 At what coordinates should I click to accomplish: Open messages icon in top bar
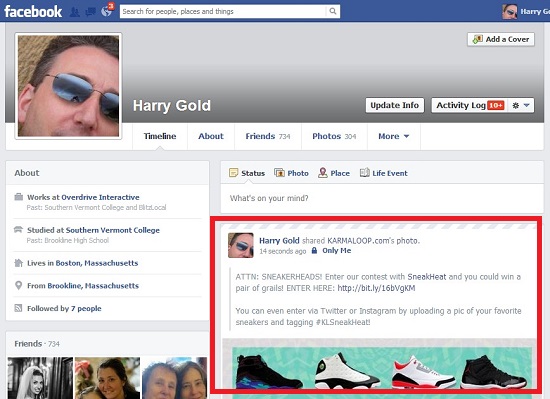(x=90, y=12)
